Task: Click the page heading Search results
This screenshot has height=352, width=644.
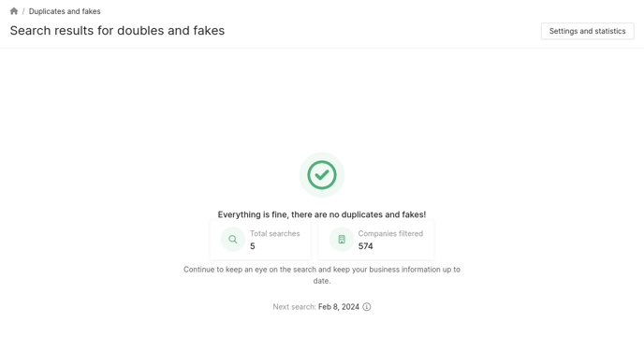Action: pos(117,30)
